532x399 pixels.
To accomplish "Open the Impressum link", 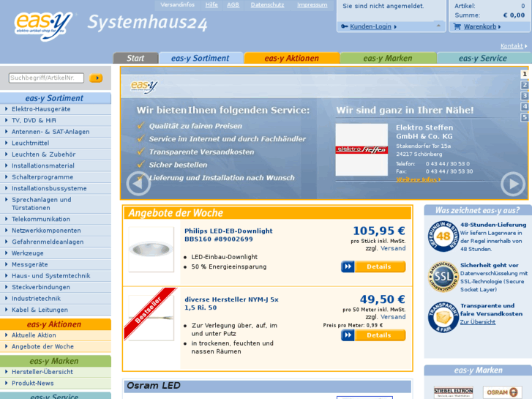I will coord(312,4).
